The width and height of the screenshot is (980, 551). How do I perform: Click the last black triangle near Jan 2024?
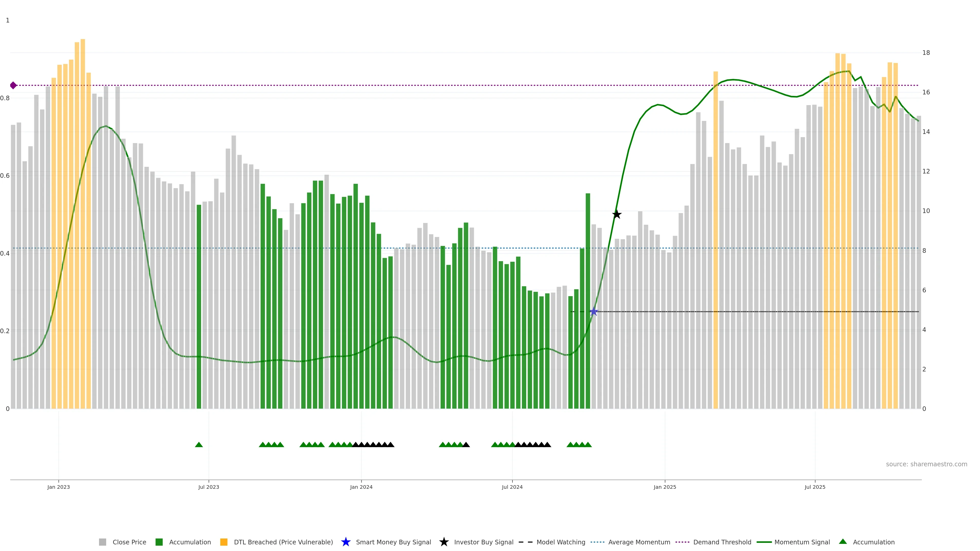coord(390,445)
